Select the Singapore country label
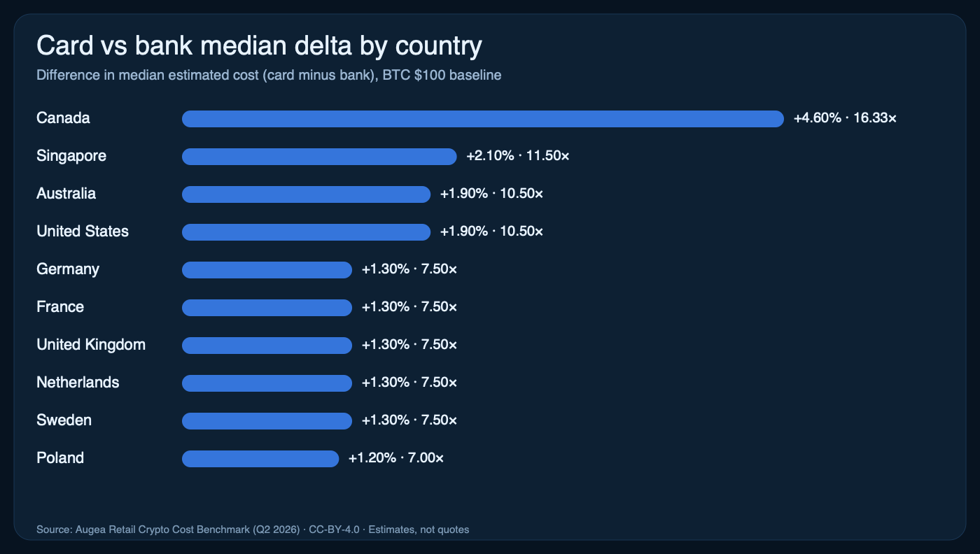 point(71,156)
